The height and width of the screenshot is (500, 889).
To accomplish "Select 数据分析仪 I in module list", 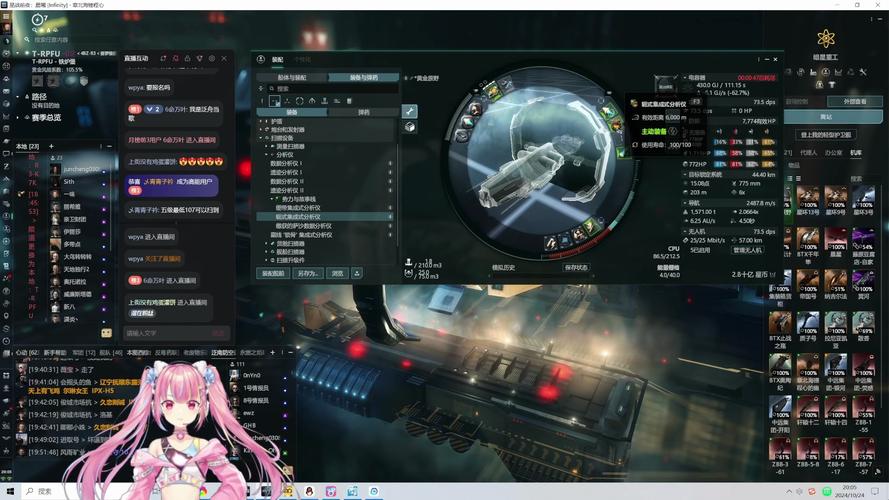I will pyautogui.click(x=287, y=163).
